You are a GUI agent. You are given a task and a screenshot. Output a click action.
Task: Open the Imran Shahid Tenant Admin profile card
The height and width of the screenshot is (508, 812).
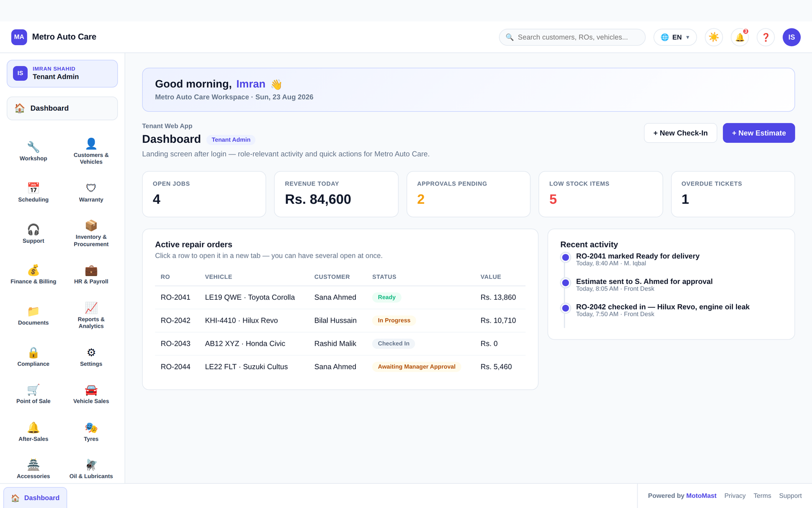click(x=62, y=73)
